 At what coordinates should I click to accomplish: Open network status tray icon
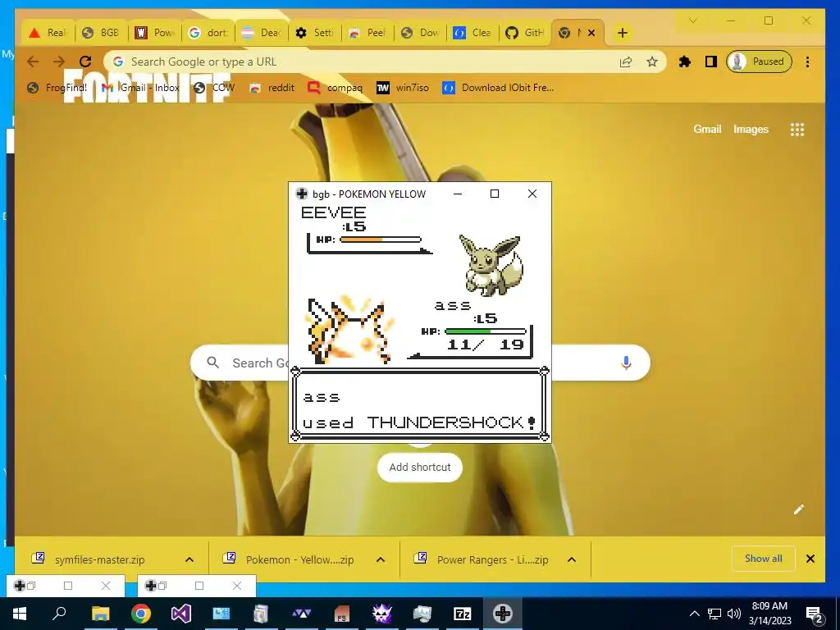pos(714,614)
